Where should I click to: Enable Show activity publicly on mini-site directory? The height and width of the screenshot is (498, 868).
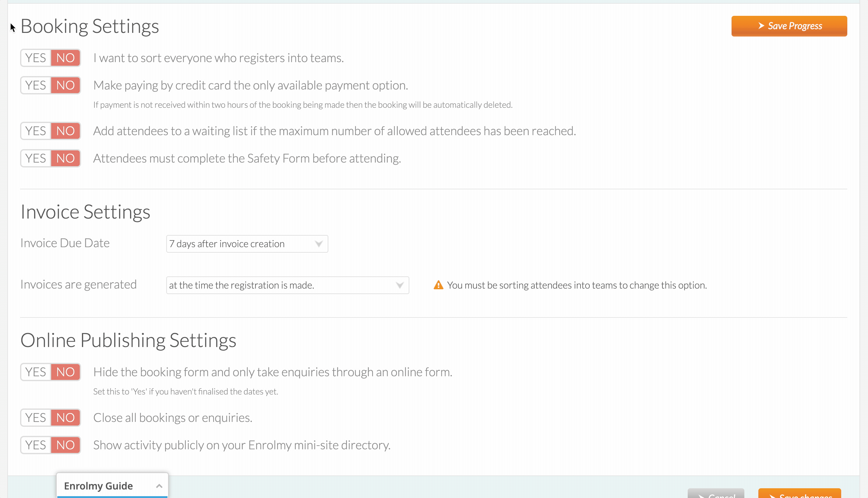pos(36,445)
